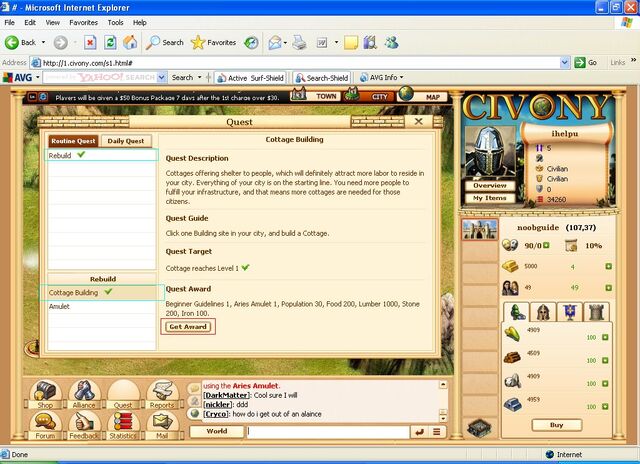Viewport: 640px width, 464px height.
Task: Open the Alliance gauntlet icon
Action: [x=84, y=394]
